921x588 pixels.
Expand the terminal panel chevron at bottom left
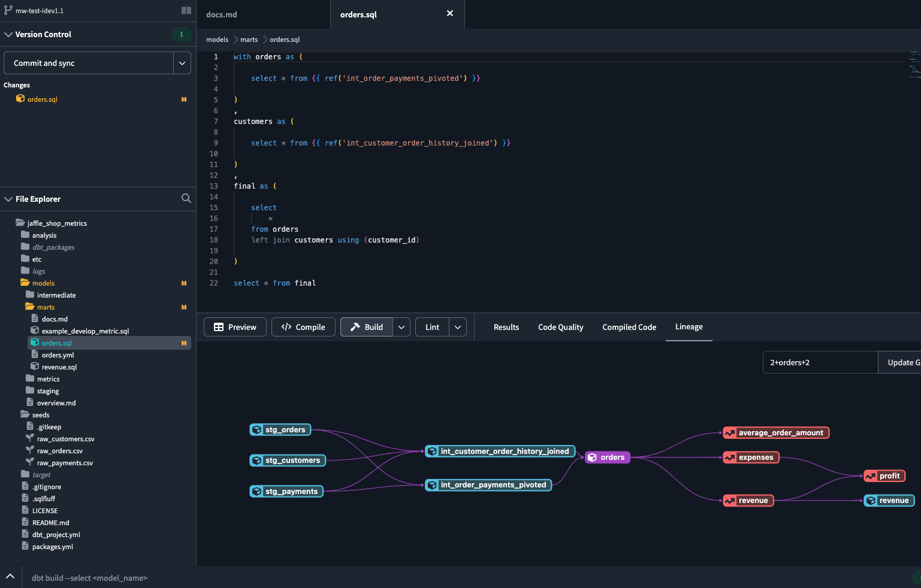point(10,578)
